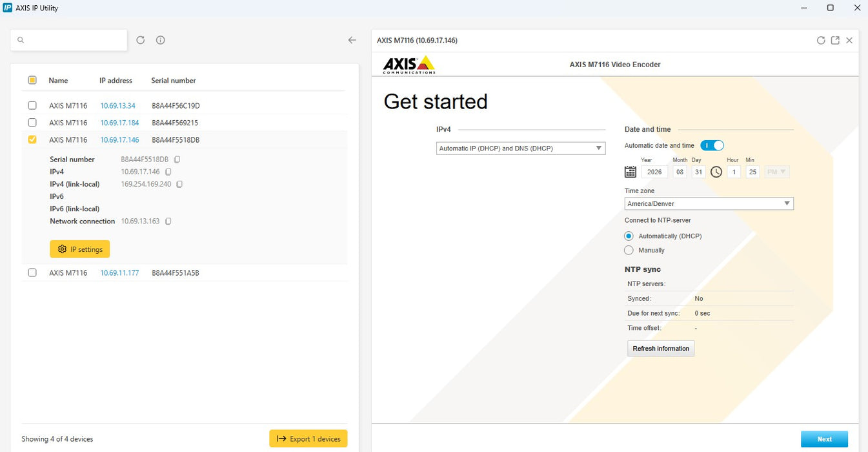The width and height of the screenshot is (868, 452).
Task: Copy the IPv4 address 10.69.17.146
Action: click(168, 172)
